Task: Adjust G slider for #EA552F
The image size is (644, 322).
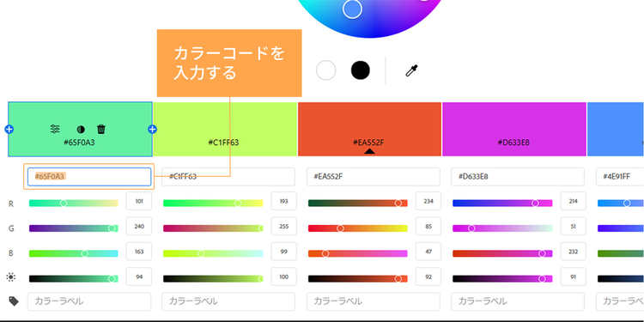Action: [358, 228]
